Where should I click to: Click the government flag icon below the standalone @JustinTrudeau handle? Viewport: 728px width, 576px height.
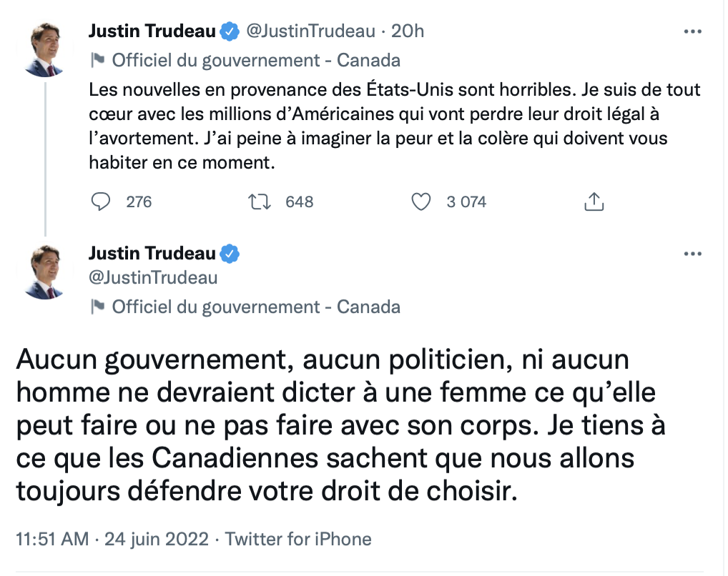(97, 307)
